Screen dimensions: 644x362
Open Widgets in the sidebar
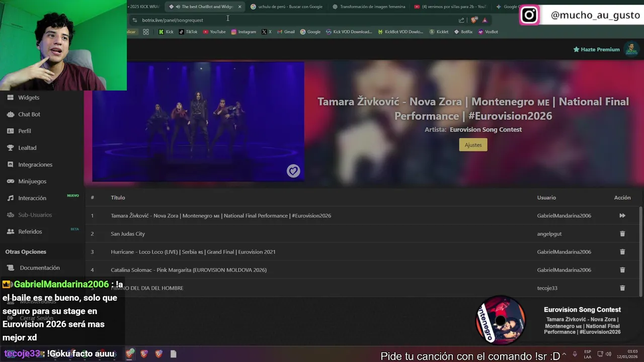[x=29, y=98]
